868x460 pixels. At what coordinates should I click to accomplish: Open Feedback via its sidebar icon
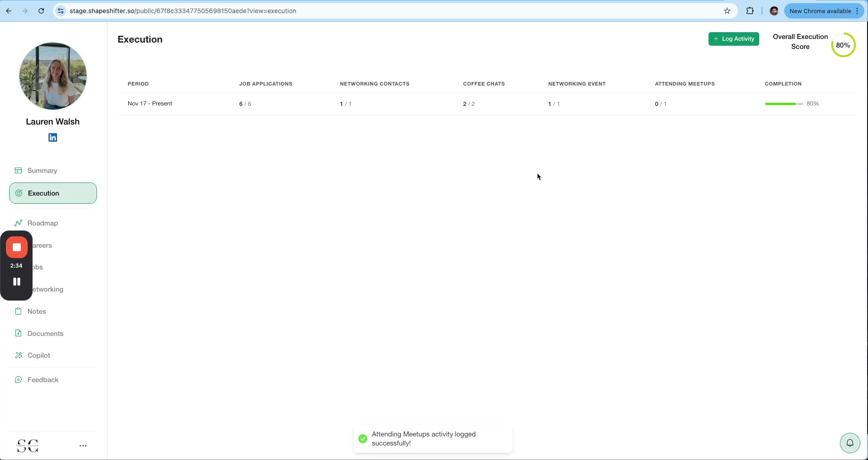(x=19, y=379)
